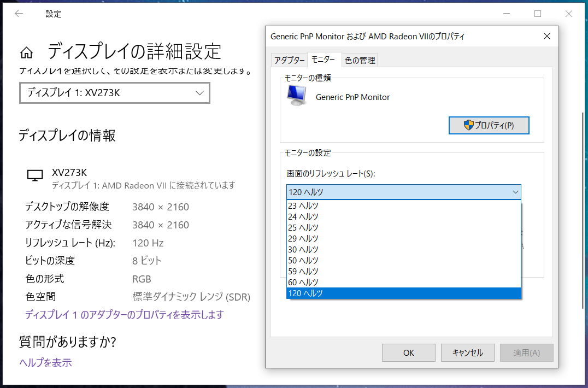The height and width of the screenshot is (388, 588).
Task: Minimize the Settings window
Action: pyautogui.click(x=507, y=14)
